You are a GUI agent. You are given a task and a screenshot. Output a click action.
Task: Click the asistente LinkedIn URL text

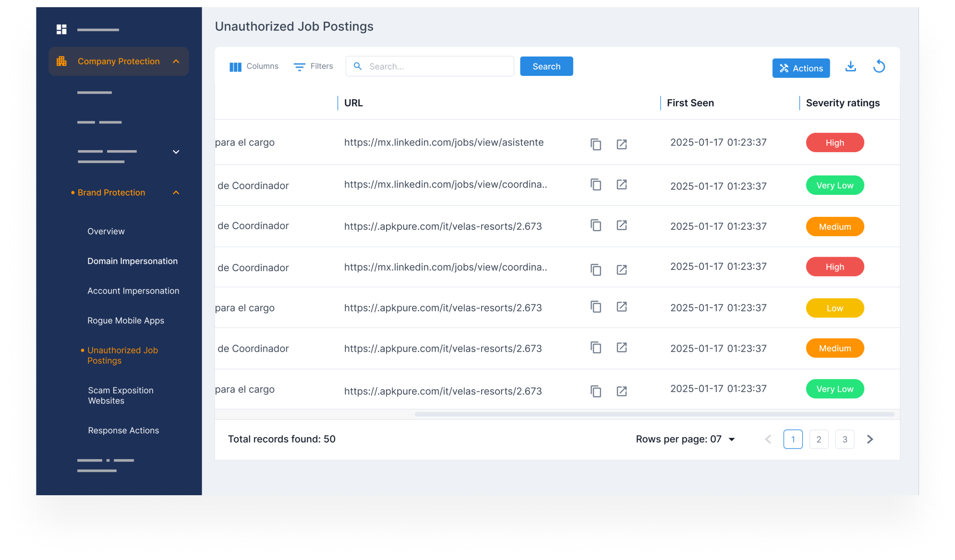click(x=444, y=143)
